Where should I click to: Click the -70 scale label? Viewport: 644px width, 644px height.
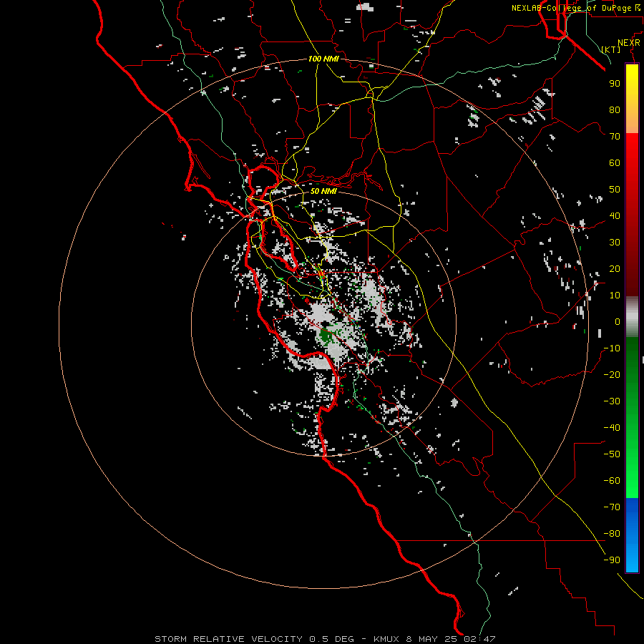pyautogui.click(x=612, y=507)
